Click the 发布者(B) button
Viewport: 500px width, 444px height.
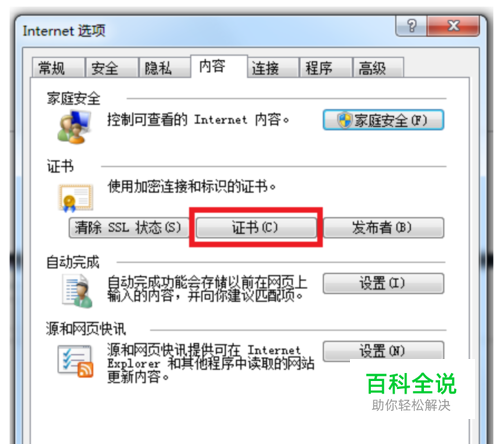(383, 228)
